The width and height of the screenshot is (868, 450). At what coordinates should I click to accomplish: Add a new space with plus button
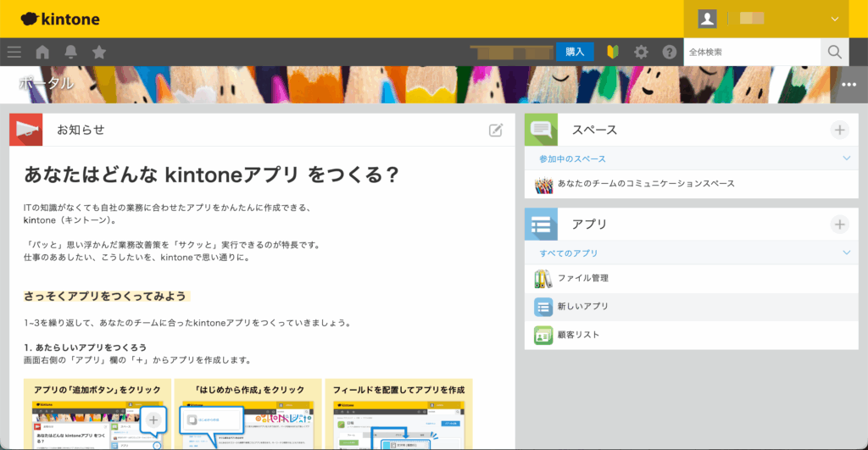coord(839,130)
